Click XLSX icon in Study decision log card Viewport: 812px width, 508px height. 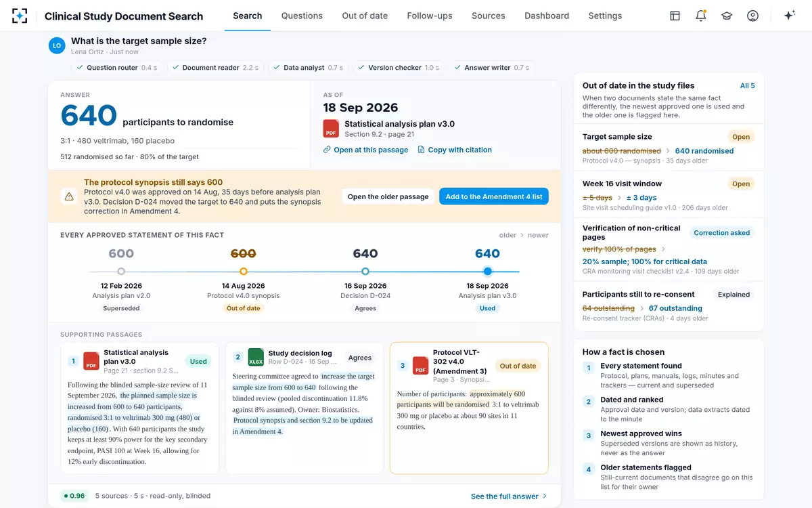(x=256, y=357)
